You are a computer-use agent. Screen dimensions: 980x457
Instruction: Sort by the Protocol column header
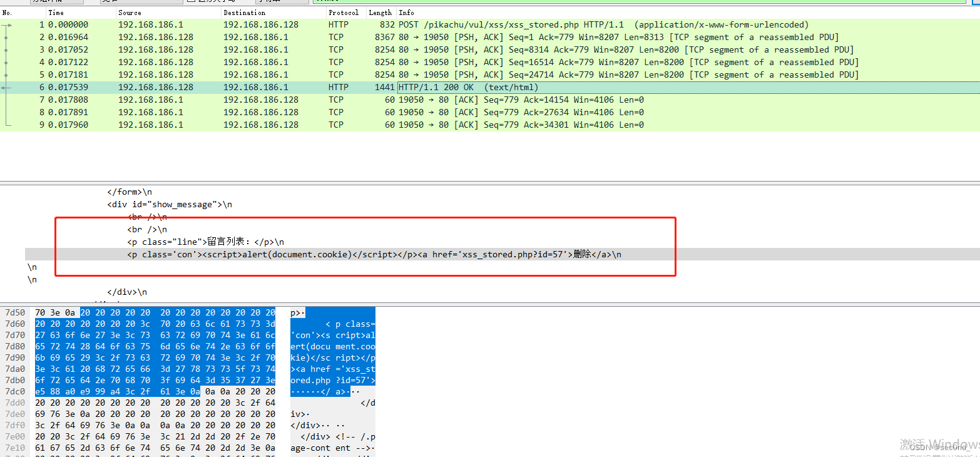coord(344,13)
